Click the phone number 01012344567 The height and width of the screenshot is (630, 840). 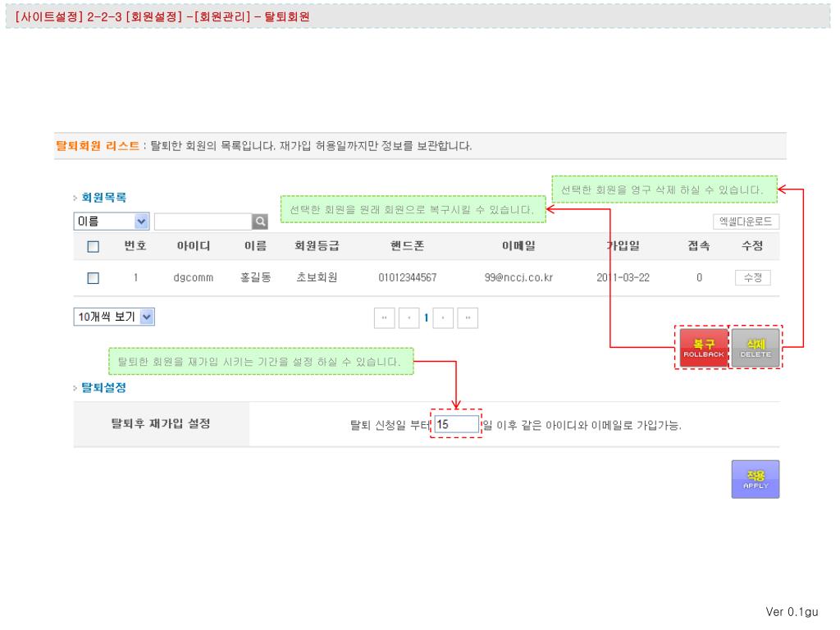tap(408, 277)
